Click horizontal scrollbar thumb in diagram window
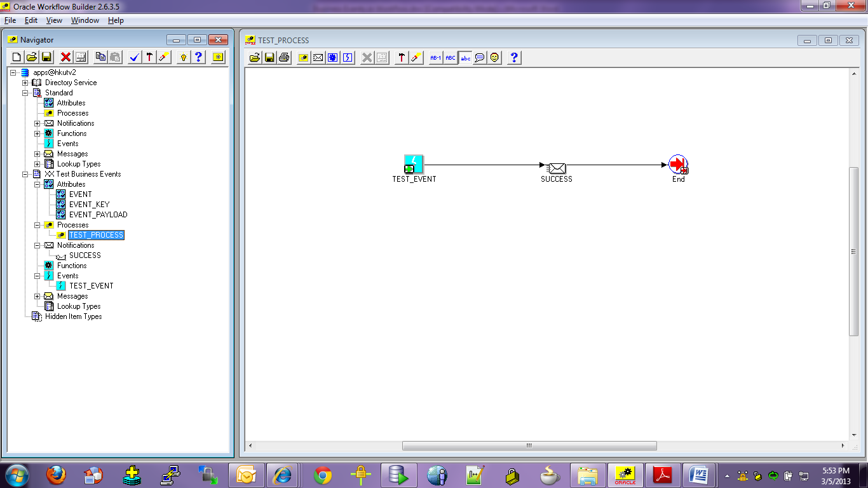 (x=529, y=446)
